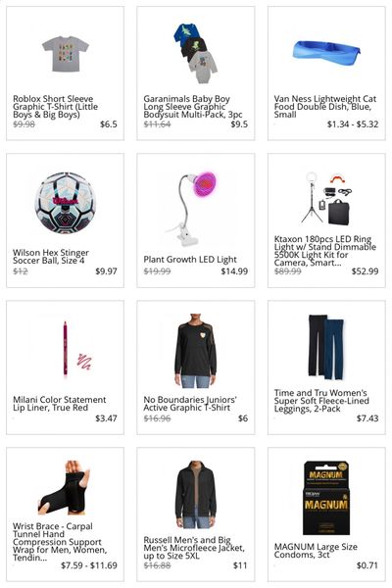Select the MAGNUM condoms box image
This screenshot has height=588, width=392.
pos(326,498)
